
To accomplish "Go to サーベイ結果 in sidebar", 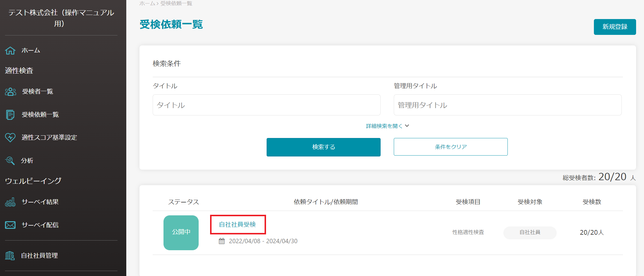I will pyautogui.click(x=40, y=202).
